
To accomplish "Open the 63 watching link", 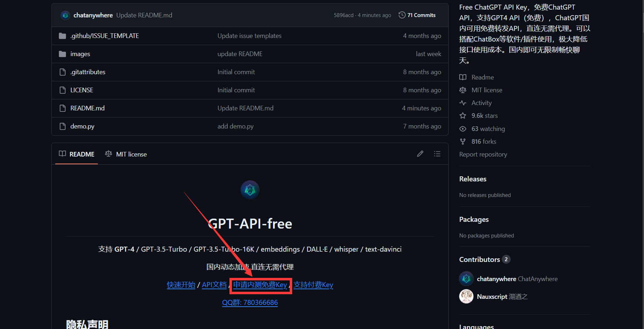I will click(x=488, y=129).
